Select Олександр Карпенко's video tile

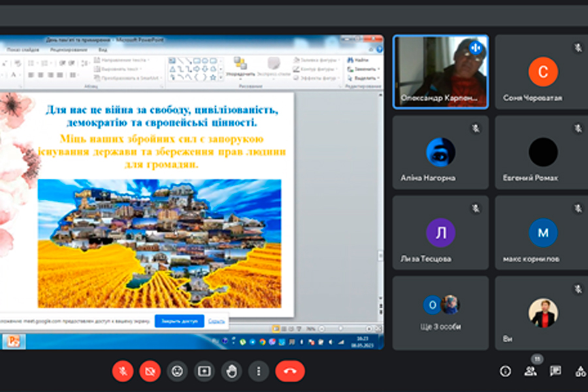point(440,71)
